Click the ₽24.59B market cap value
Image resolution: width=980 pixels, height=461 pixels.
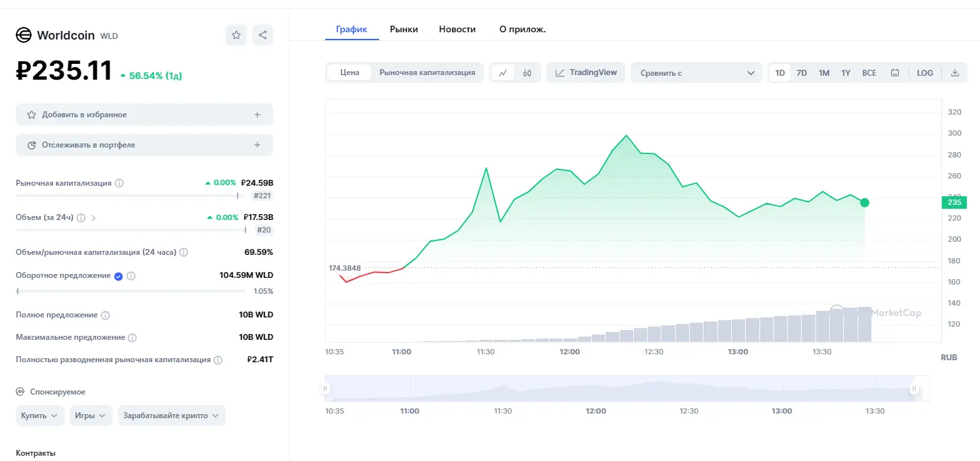[x=257, y=183]
